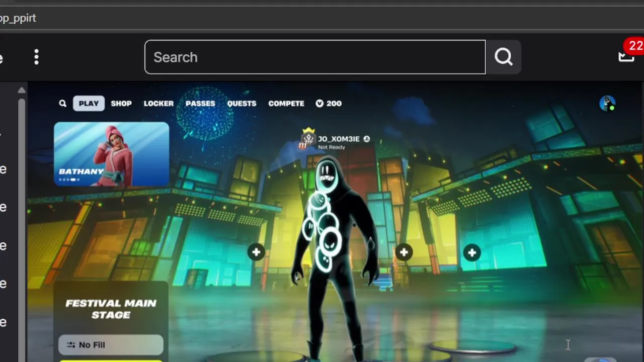Open the three-dot vertical menu
644x362 pixels.
point(36,57)
